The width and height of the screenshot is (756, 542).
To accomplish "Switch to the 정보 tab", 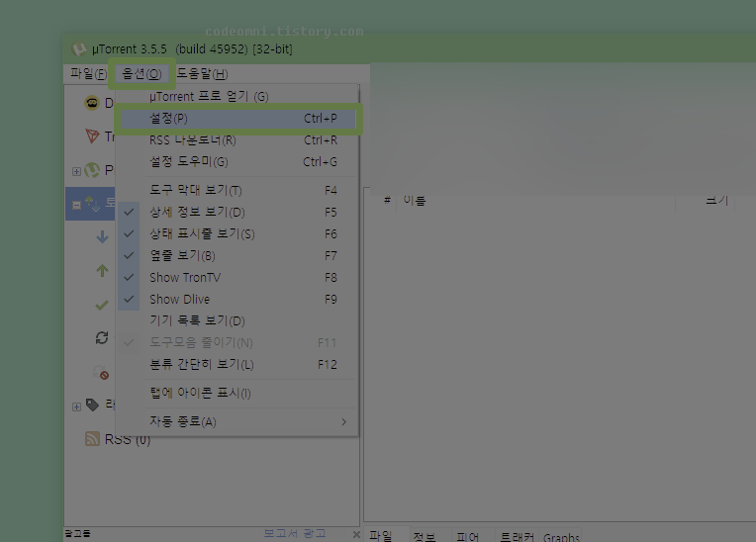I will click(x=425, y=536).
